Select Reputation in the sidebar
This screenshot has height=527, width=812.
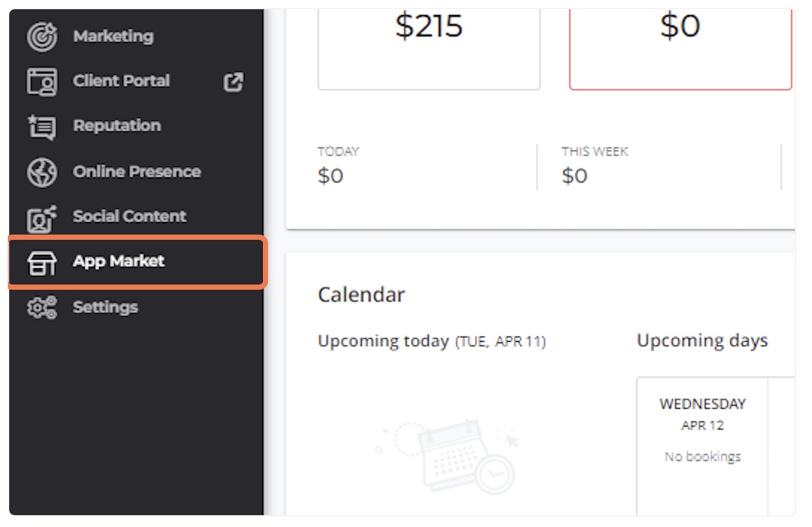pyautogui.click(x=117, y=126)
